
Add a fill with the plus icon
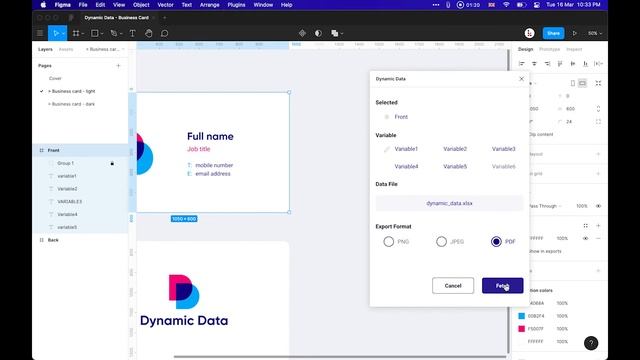[x=598, y=226]
